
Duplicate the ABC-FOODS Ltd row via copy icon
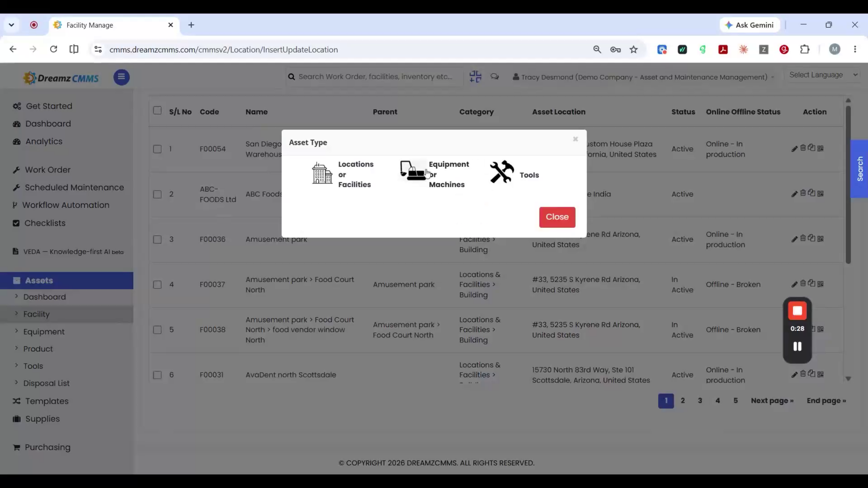click(x=812, y=193)
